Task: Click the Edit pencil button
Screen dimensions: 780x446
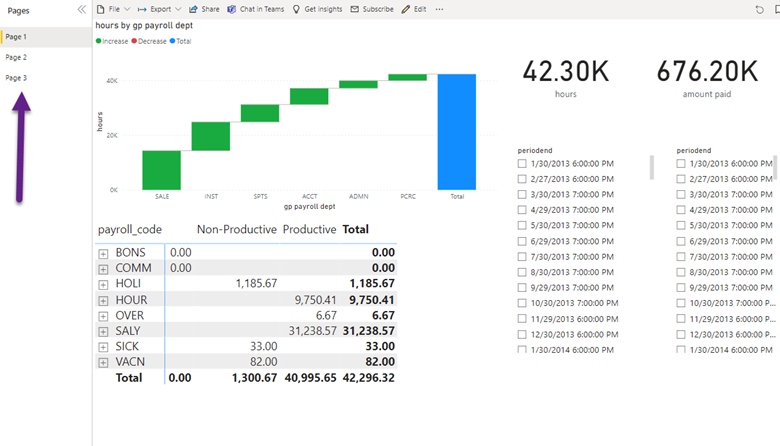Action: coord(405,9)
